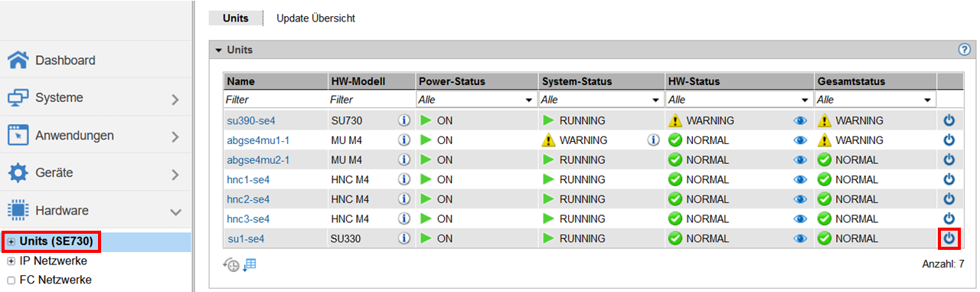The height and width of the screenshot is (292, 980).
Task: View HW status details for su1-se4
Action: [801, 238]
